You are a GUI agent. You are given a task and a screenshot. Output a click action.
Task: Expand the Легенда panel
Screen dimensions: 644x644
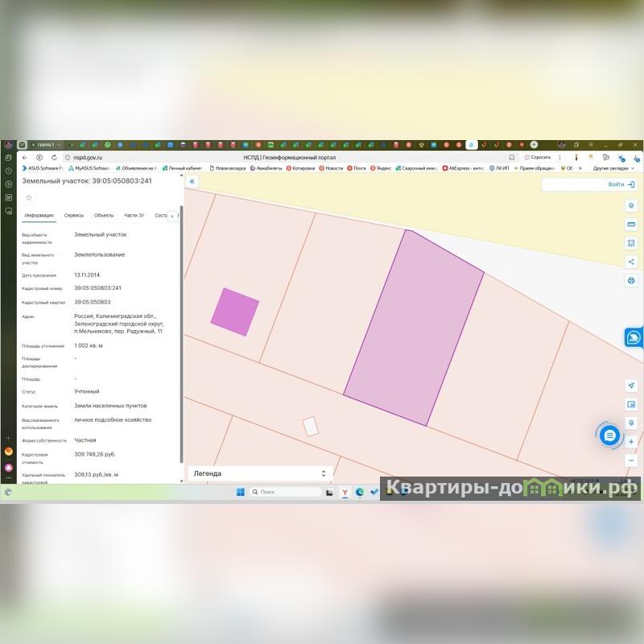(324, 473)
